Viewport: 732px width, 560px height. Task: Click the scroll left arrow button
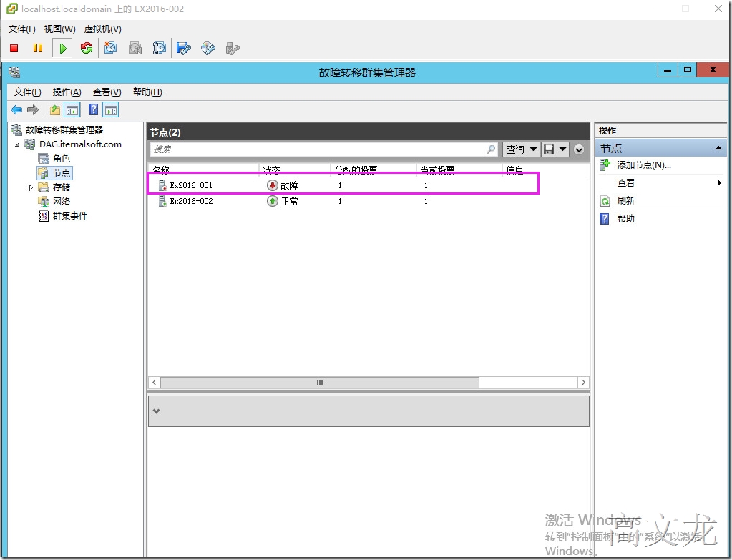[155, 383]
